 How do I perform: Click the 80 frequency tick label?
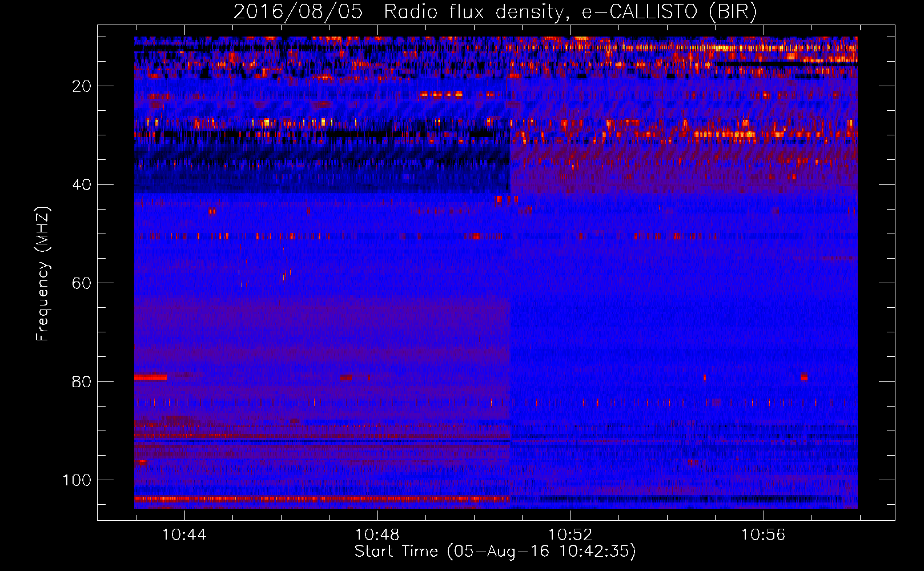click(x=82, y=382)
